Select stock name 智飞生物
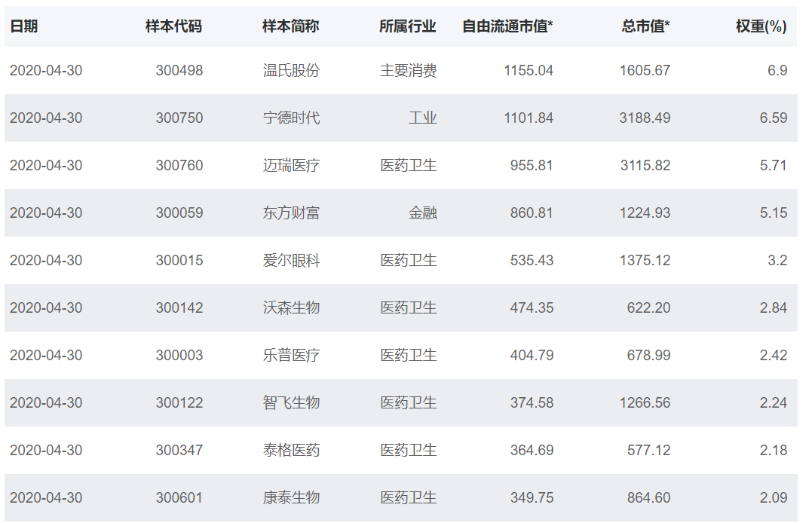The height and width of the screenshot is (523, 812). (x=291, y=403)
